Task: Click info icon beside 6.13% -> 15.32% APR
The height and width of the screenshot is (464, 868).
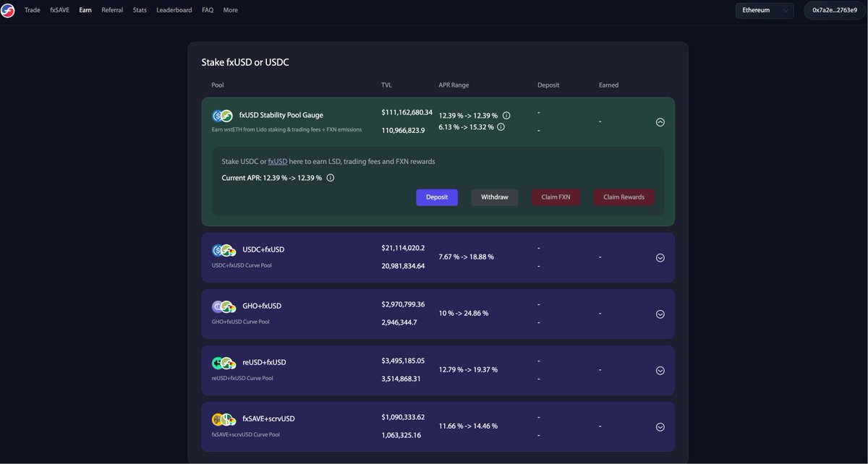Action: (501, 127)
